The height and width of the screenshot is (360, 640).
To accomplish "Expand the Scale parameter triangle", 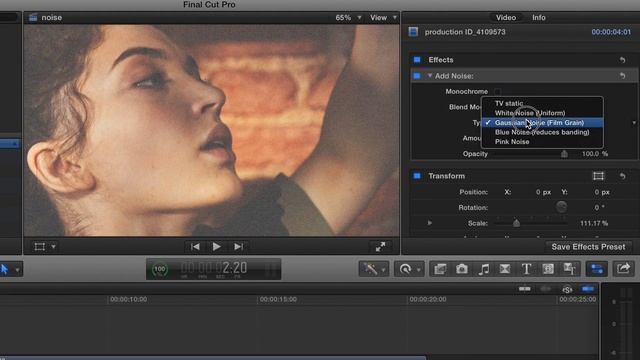I will (x=429, y=223).
